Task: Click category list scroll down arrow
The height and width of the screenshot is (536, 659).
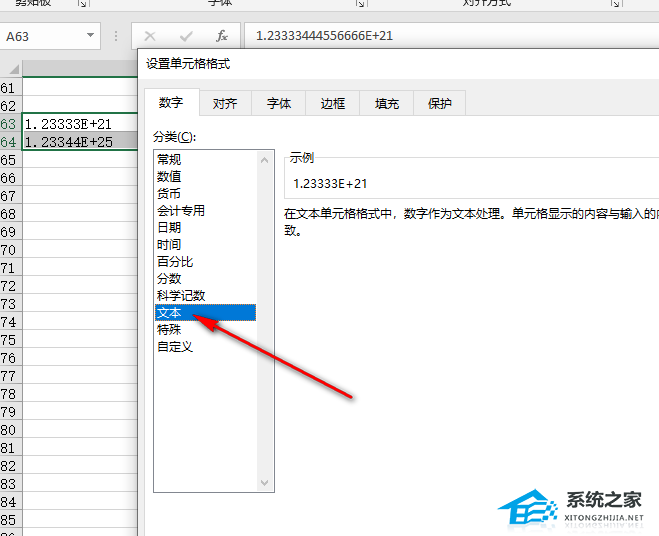Action: tap(264, 483)
